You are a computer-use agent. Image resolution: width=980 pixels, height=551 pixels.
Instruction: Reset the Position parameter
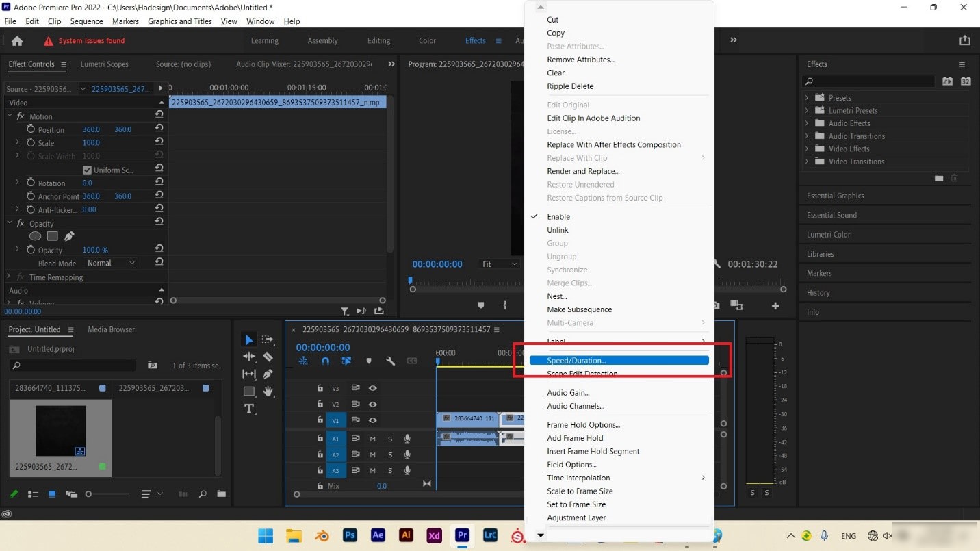tap(159, 129)
